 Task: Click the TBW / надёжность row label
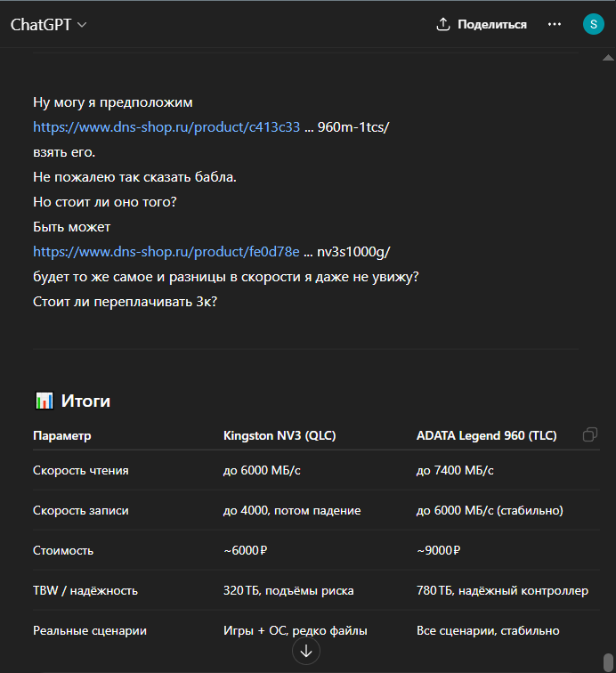coord(85,590)
